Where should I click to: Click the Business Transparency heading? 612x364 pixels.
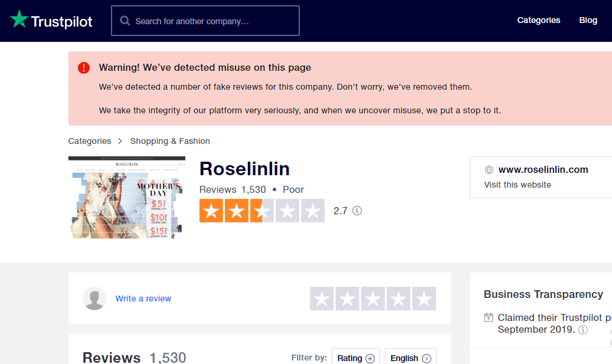[x=544, y=294]
